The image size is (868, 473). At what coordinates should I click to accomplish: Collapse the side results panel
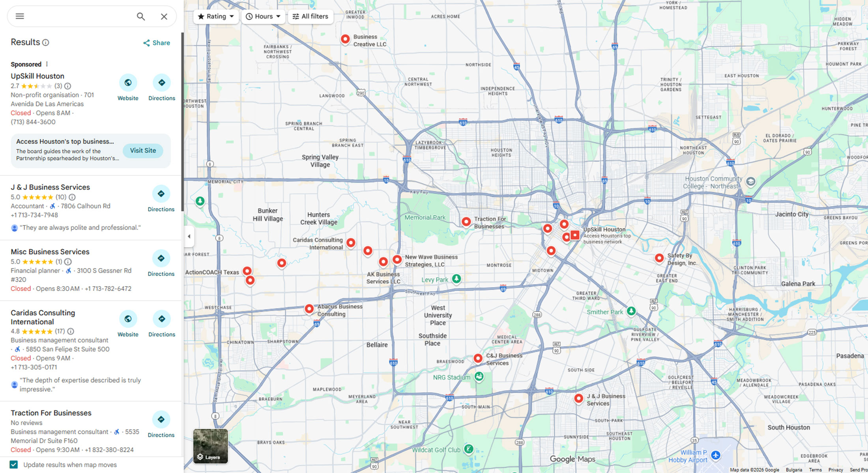pos(189,236)
